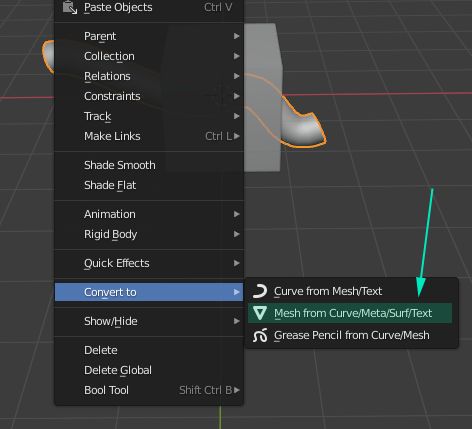The width and height of the screenshot is (472, 429).
Task: Open the Collection submenu
Action: [x=149, y=56]
